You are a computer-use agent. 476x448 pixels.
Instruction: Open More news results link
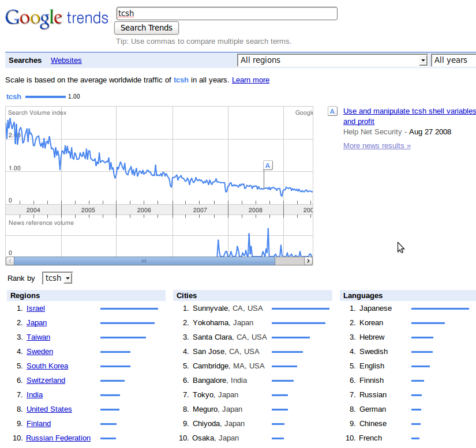pyautogui.click(x=377, y=146)
